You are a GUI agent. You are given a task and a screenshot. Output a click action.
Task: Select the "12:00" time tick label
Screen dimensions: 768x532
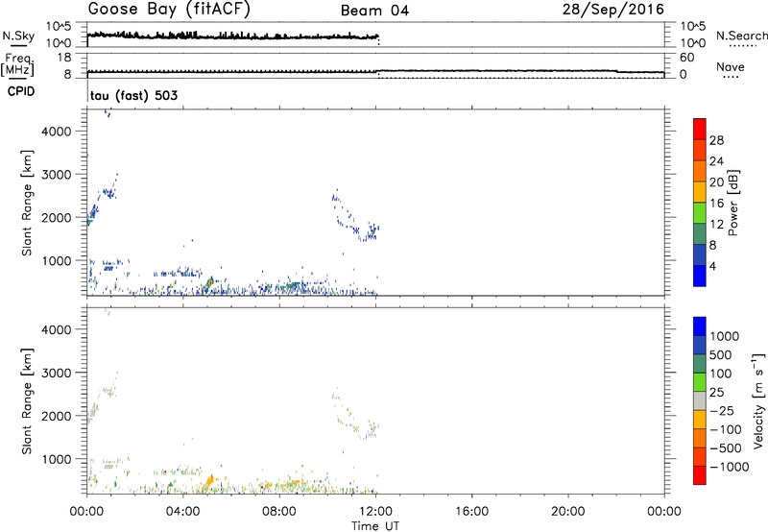point(375,512)
